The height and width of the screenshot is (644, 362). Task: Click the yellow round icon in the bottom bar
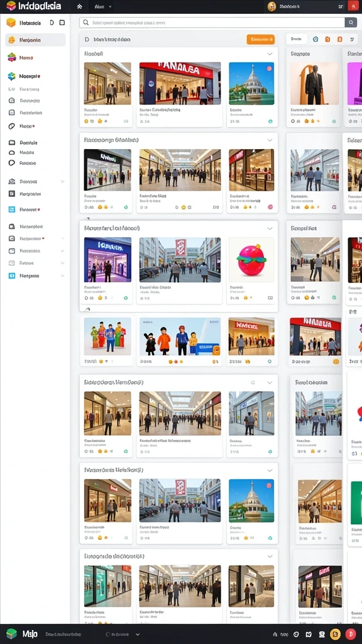click(x=336, y=634)
